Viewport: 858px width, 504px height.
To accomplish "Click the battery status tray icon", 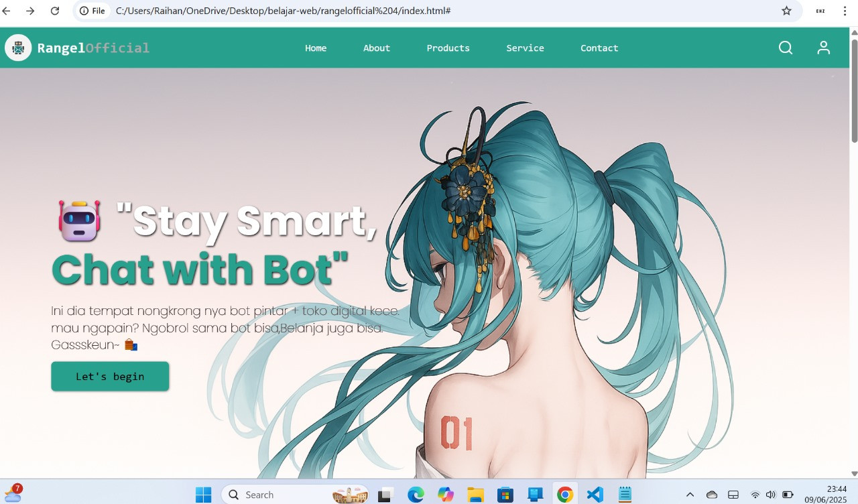I will 788,495.
